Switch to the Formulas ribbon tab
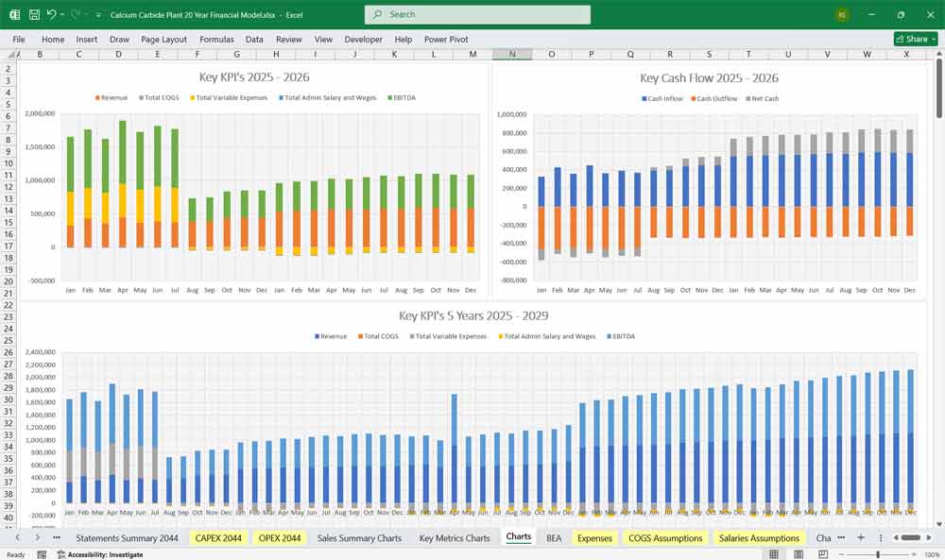The image size is (945, 560). [x=216, y=40]
